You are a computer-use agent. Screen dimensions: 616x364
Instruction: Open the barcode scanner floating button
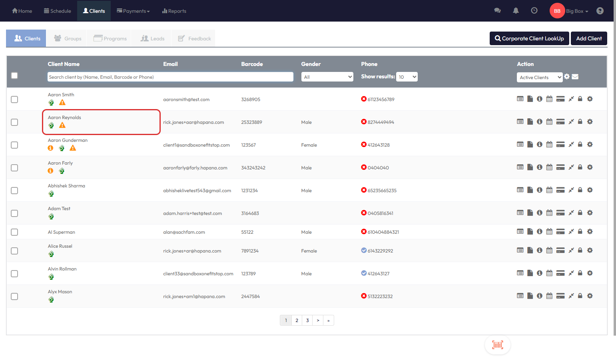pyautogui.click(x=497, y=345)
